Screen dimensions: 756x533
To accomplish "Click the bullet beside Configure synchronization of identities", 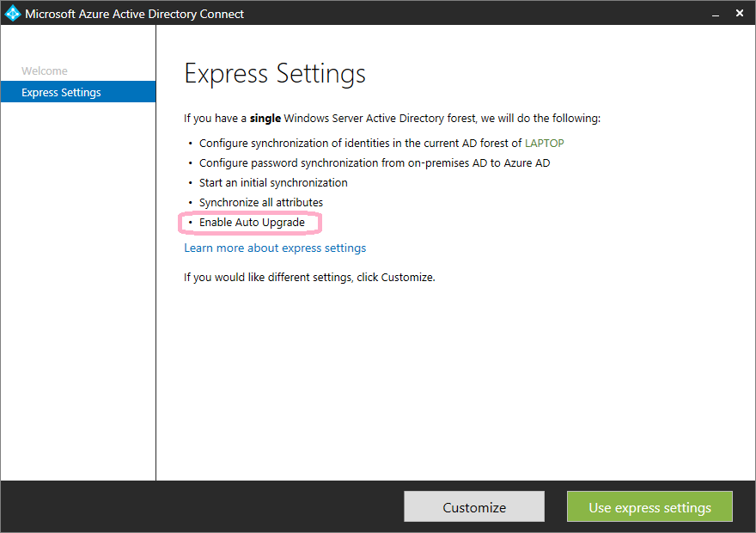I will tap(191, 143).
